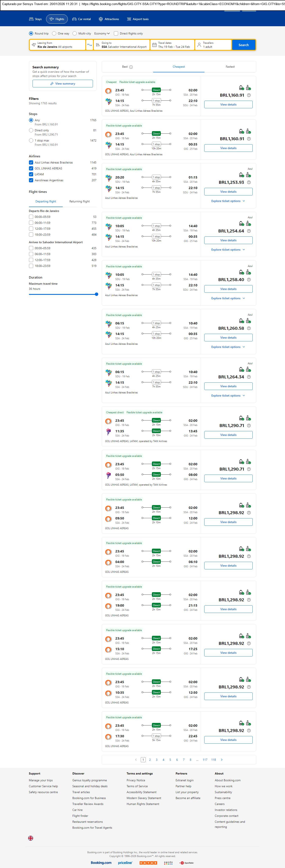Open the Returning flight times tab
285x868 pixels.
click(x=79, y=202)
